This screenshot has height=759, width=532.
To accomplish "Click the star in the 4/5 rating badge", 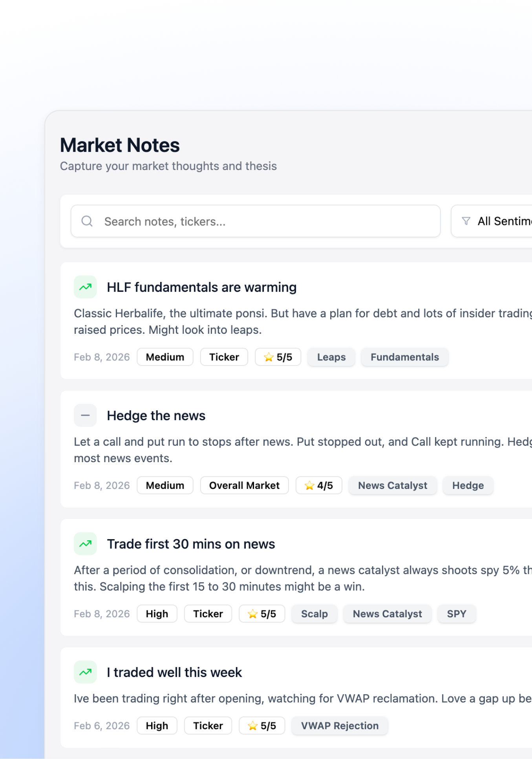I will (310, 485).
